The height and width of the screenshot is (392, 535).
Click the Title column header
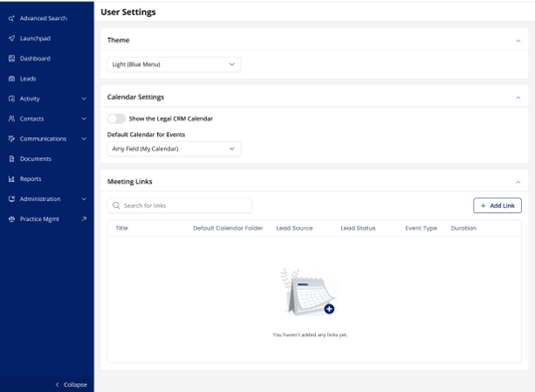[121, 228]
